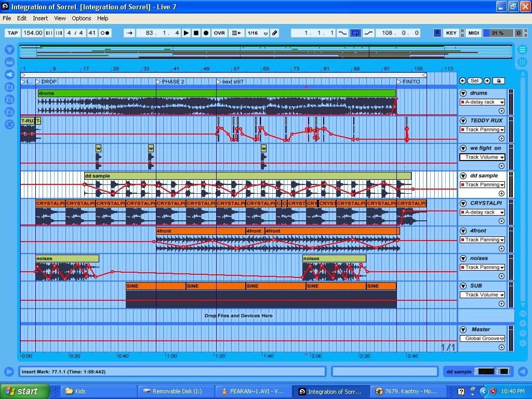Image resolution: width=532 pixels, height=399 pixels.
Task: Toggle the OVR overdub switch
Action: [219, 33]
